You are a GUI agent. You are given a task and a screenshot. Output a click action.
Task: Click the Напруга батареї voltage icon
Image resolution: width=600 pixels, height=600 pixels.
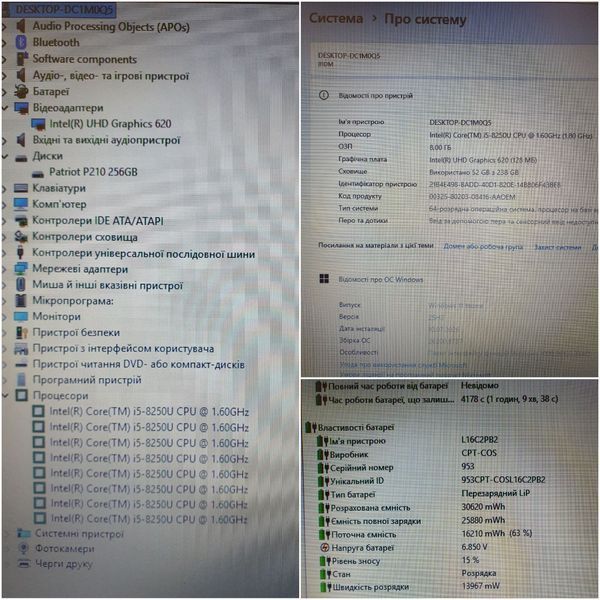(x=324, y=548)
